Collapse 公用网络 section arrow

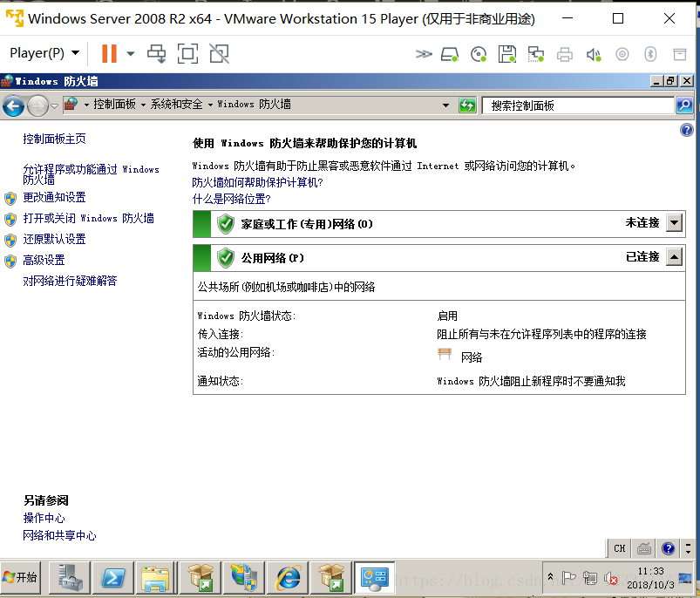[674, 256]
